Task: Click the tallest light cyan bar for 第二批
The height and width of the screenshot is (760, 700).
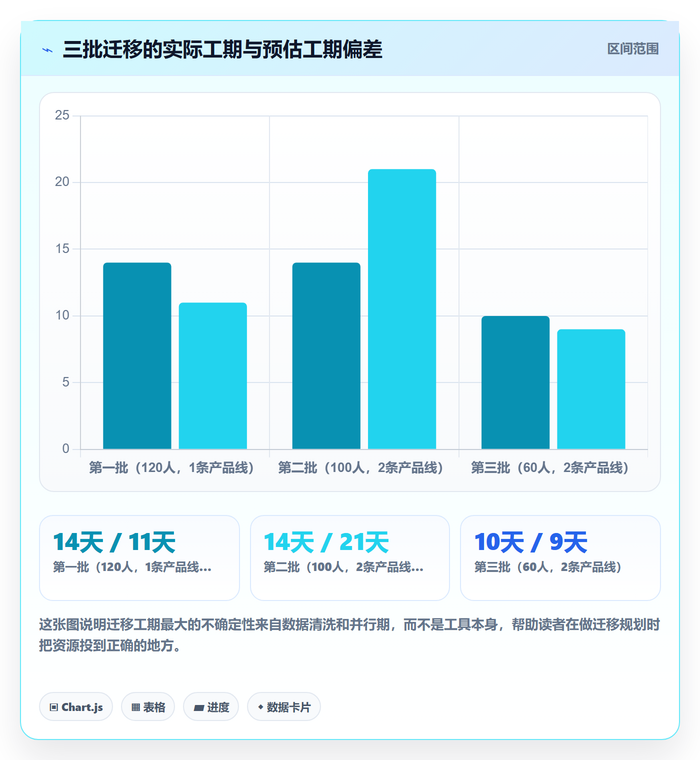Action: [x=402, y=309]
